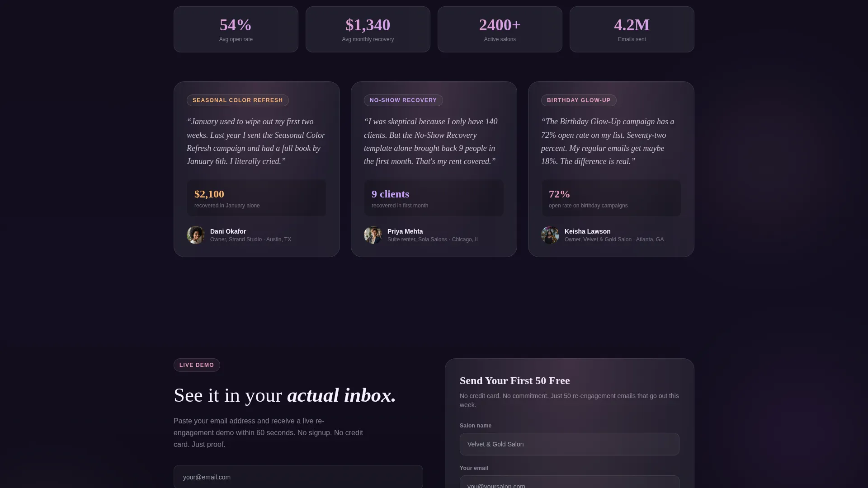Click the Keisha Lawson name text
868x488 pixels.
[587, 231]
